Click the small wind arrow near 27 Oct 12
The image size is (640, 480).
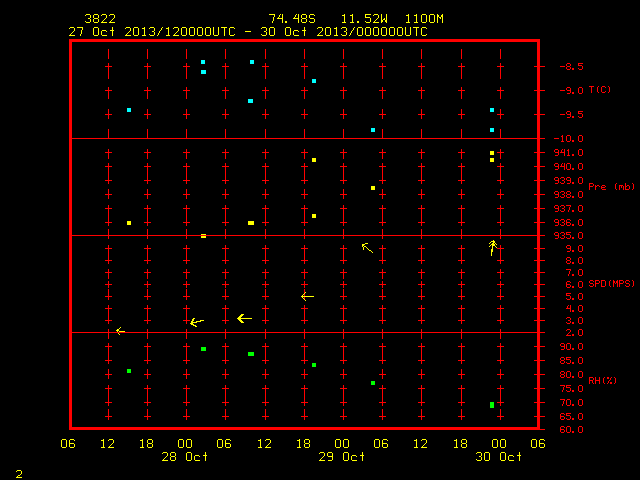pyautogui.click(x=120, y=331)
